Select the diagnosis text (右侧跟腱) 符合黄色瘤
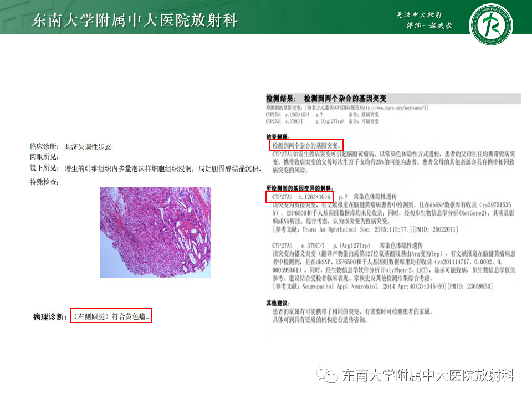 (x=111, y=316)
